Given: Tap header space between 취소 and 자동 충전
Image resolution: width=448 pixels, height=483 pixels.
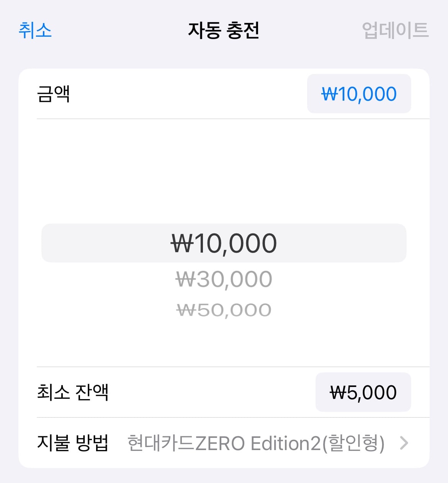Looking at the screenshot, I should click(119, 30).
